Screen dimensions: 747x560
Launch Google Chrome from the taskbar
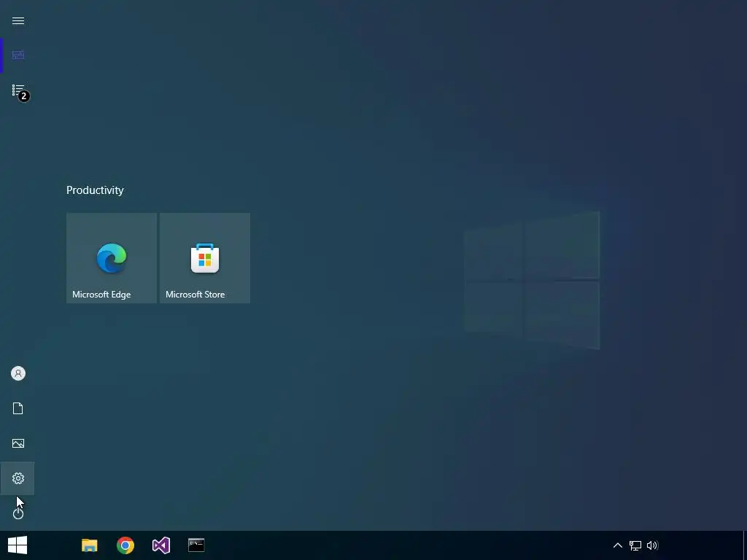[125, 545]
